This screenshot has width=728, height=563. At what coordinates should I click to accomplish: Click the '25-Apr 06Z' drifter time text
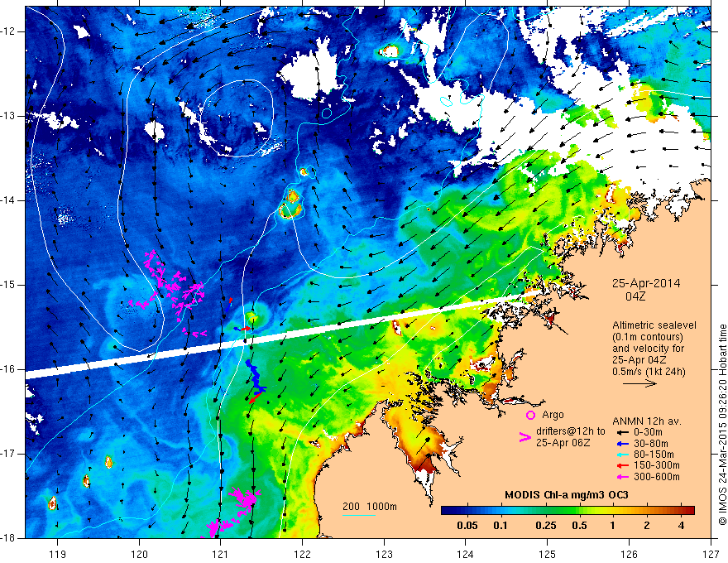tap(563, 443)
